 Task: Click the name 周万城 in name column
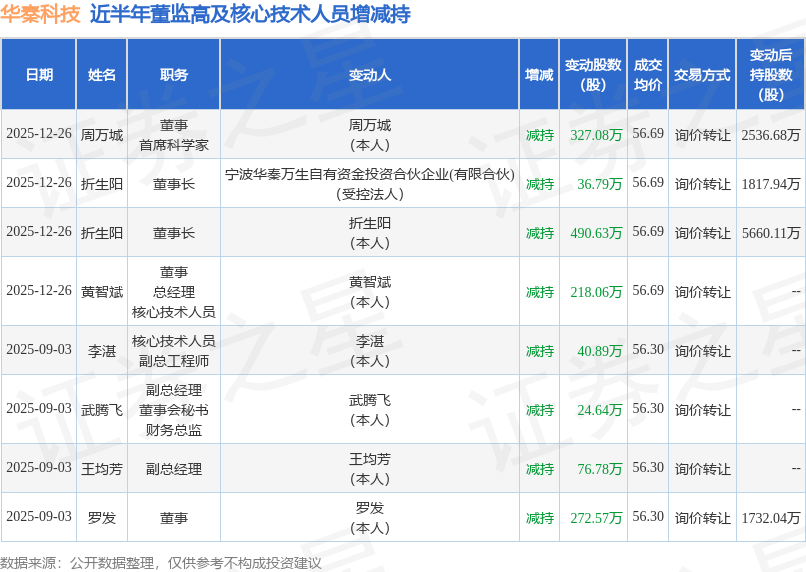pos(102,135)
